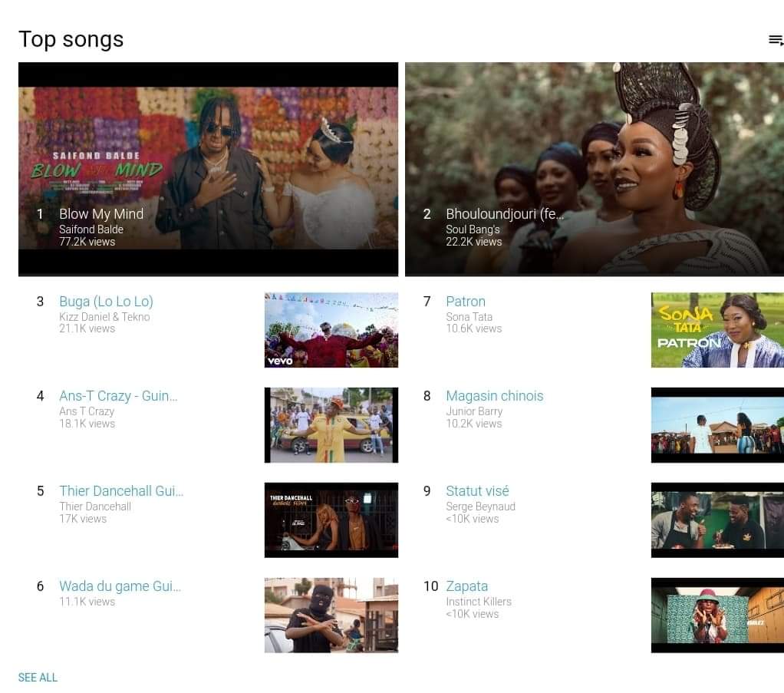Click the Ans-T Crazy video thumbnail
Screen dimensions: 784x693
click(x=331, y=425)
